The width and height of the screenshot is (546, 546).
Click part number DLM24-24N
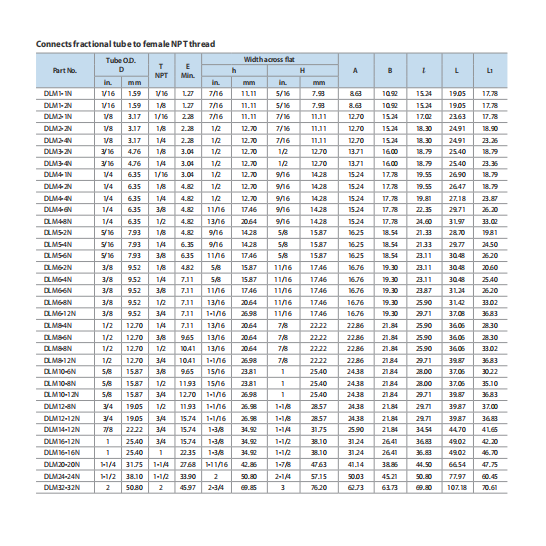tap(62, 476)
